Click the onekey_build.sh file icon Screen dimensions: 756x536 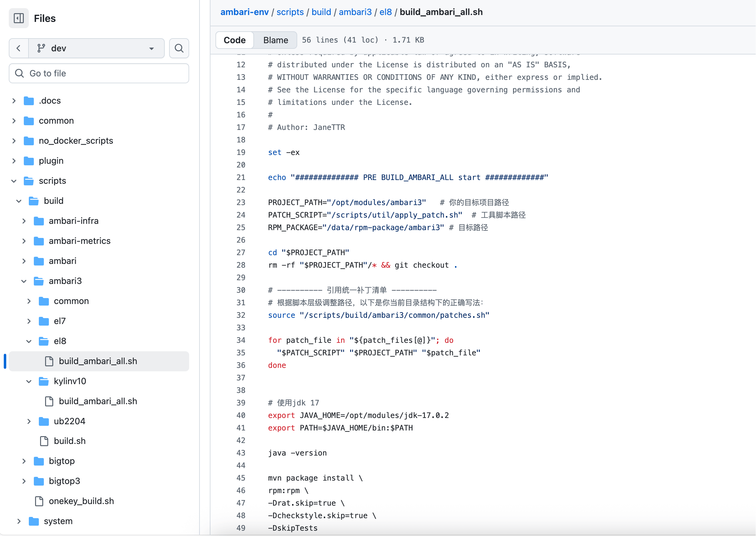39,501
